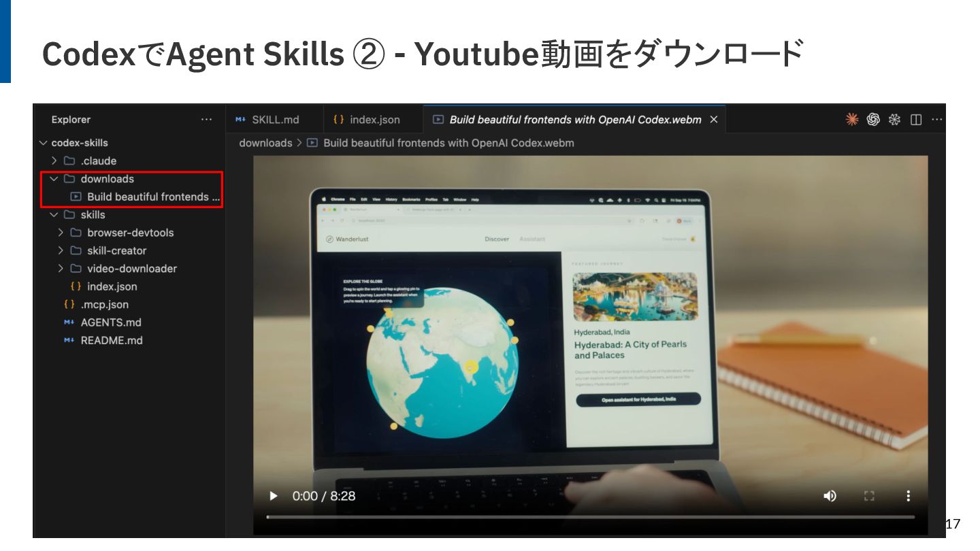Click the 0:00 / 8:28 time display
This screenshot has width=980, height=551.
click(324, 496)
